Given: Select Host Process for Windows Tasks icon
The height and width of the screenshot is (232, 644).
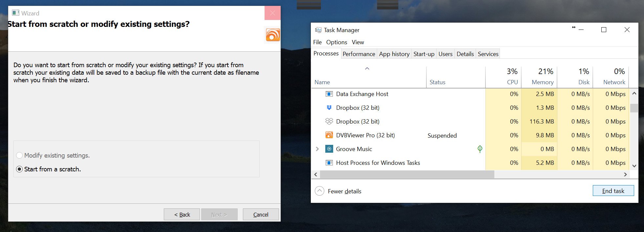Looking at the screenshot, I should tap(329, 163).
